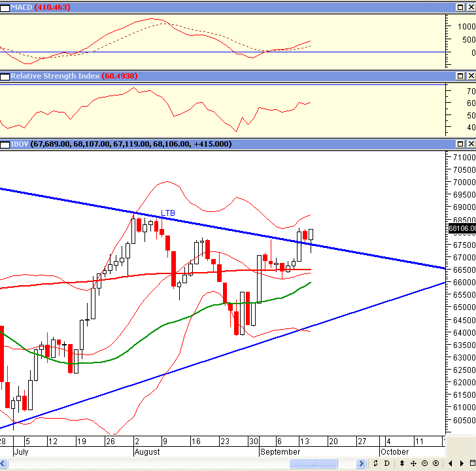Click the IBOV ticker label
Viewport: 476px width, 471px height.
(20, 144)
